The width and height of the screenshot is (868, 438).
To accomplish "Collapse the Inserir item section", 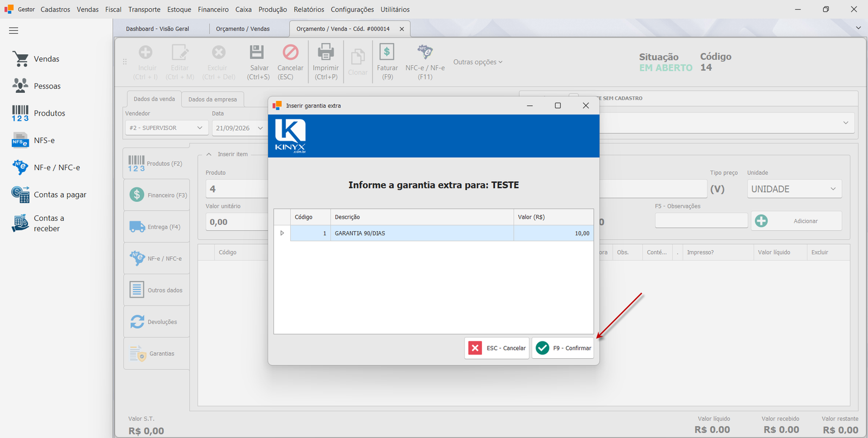I will [209, 154].
